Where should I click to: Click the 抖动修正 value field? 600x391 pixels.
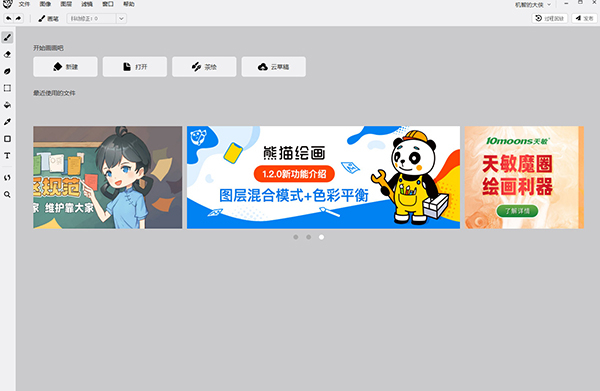pyautogui.click(x=91, y=18)
